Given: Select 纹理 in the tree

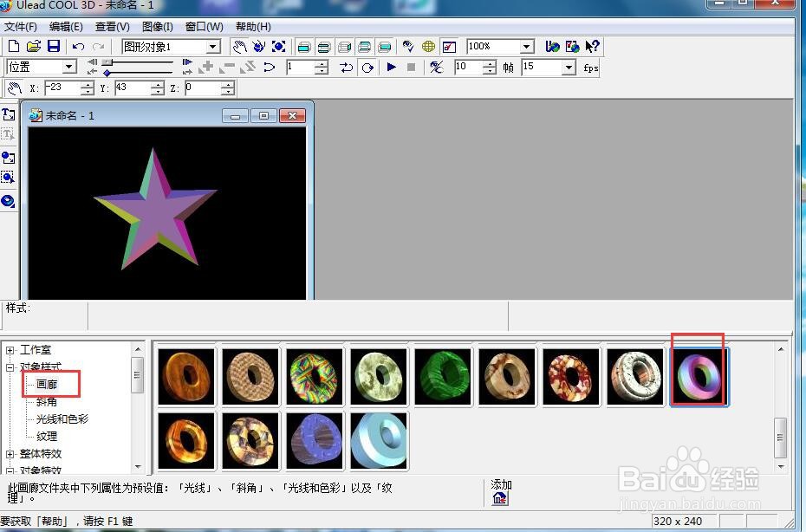Looking at the screenshot, I should [47, 437].
